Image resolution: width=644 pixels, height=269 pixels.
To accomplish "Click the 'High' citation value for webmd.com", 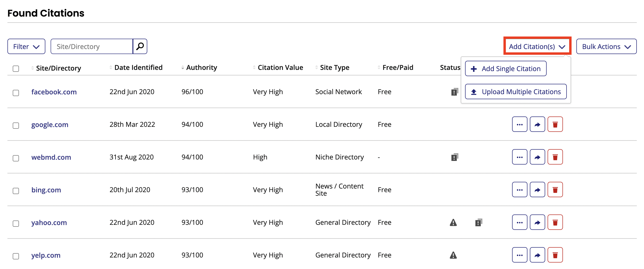I will pos(260,157).
